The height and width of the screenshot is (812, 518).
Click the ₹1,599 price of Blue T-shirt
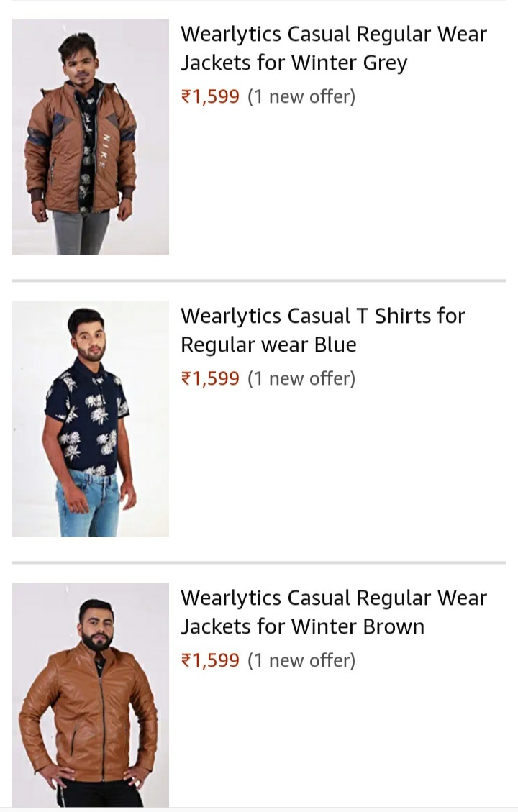pyautogui.click(x=210, y=378)
